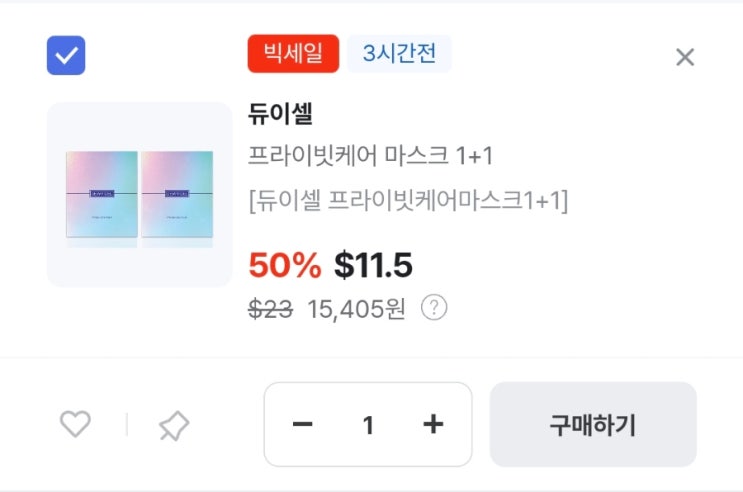Click the right mask box in thumbnail

coord(177,194)
